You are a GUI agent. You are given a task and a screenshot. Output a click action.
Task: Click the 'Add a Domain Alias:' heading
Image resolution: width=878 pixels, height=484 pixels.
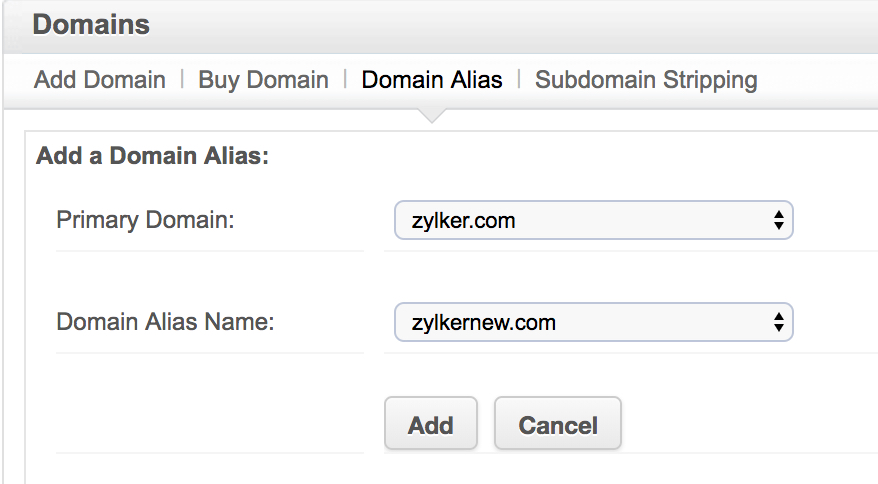pos(153,157)
